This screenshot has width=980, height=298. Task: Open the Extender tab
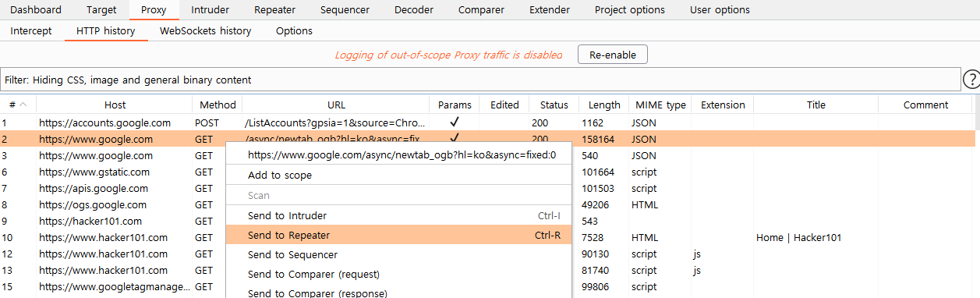pyautogui.click(x=550, y=10)
